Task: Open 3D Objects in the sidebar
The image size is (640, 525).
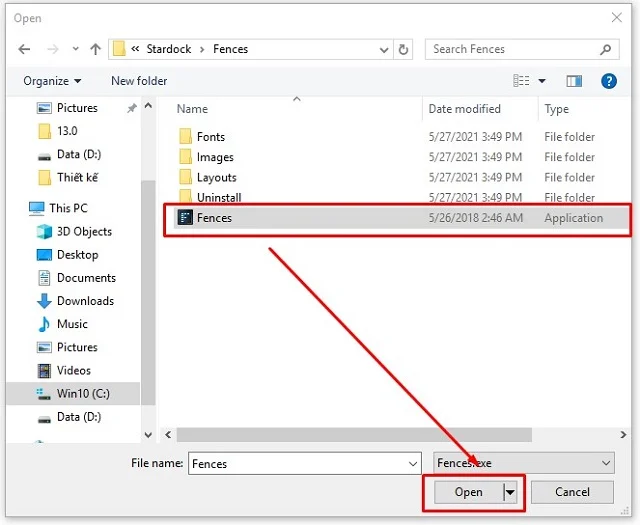Action: pyautogui.click(x=84, y=231)
